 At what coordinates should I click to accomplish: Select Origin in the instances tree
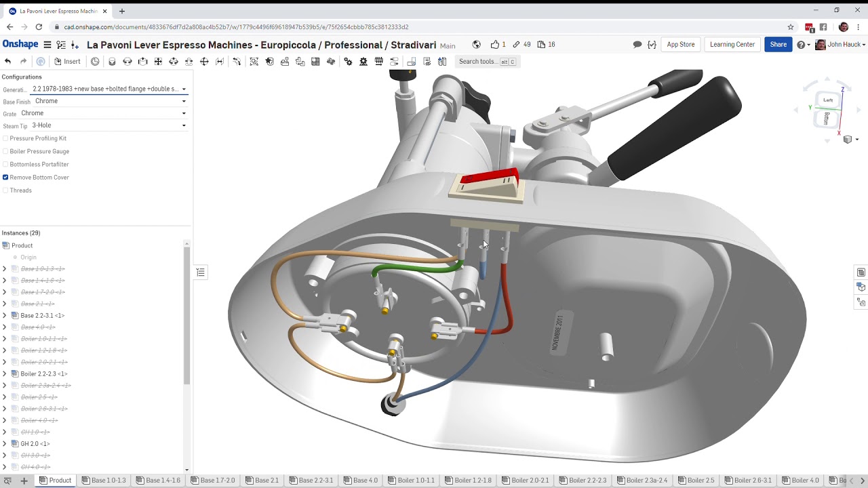[28, 258]
